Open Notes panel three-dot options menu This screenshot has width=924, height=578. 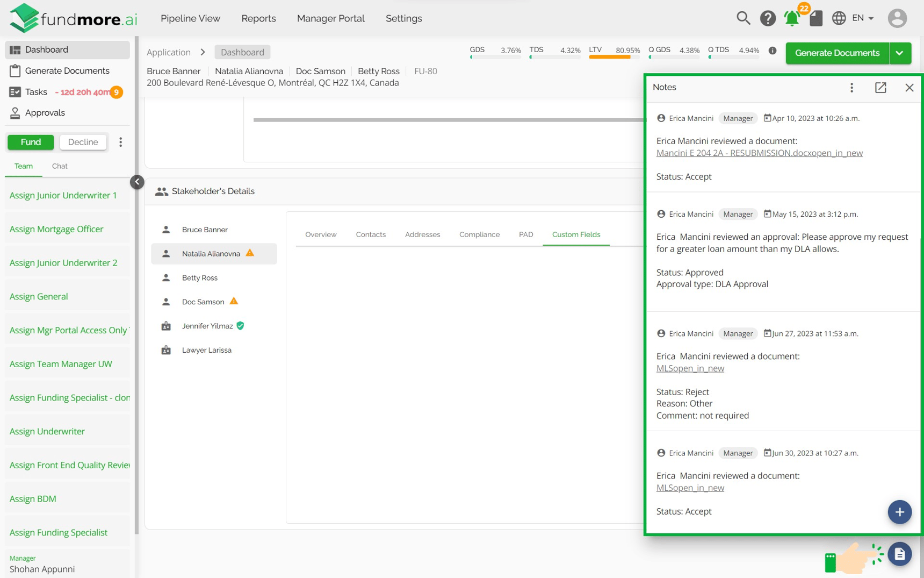click(x=851, y=88)
